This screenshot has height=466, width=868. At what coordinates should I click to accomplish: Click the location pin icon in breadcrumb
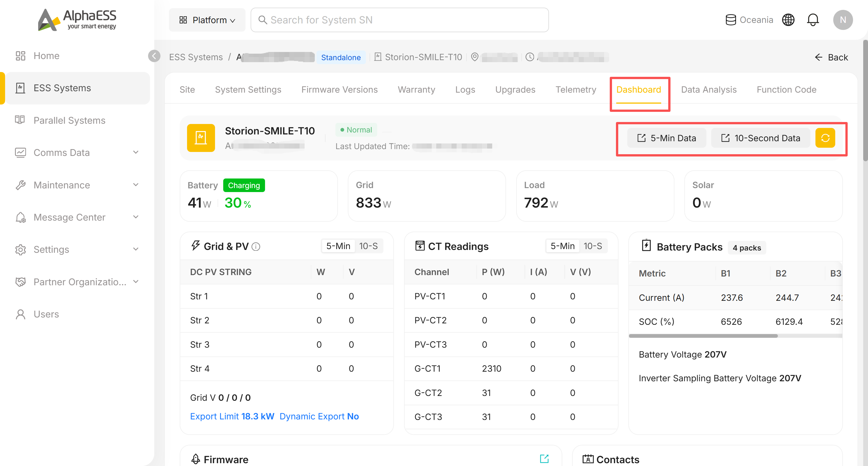coord(474,57)
